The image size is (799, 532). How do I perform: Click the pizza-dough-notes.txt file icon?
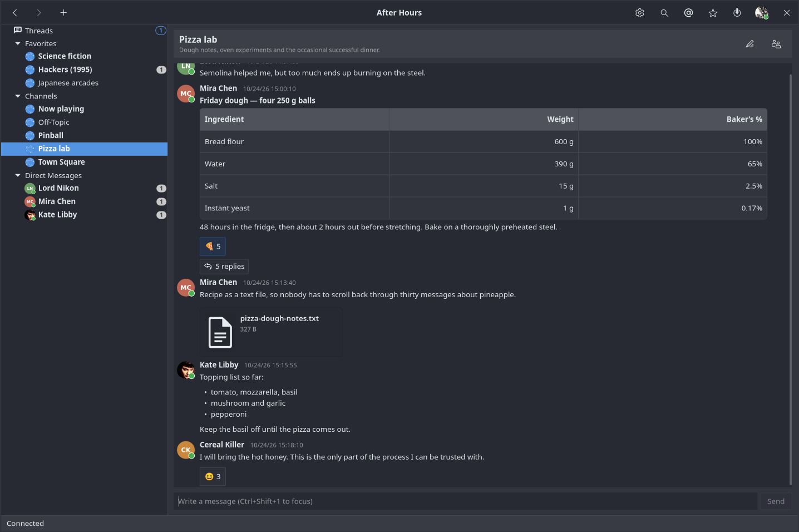coord(220,332)
